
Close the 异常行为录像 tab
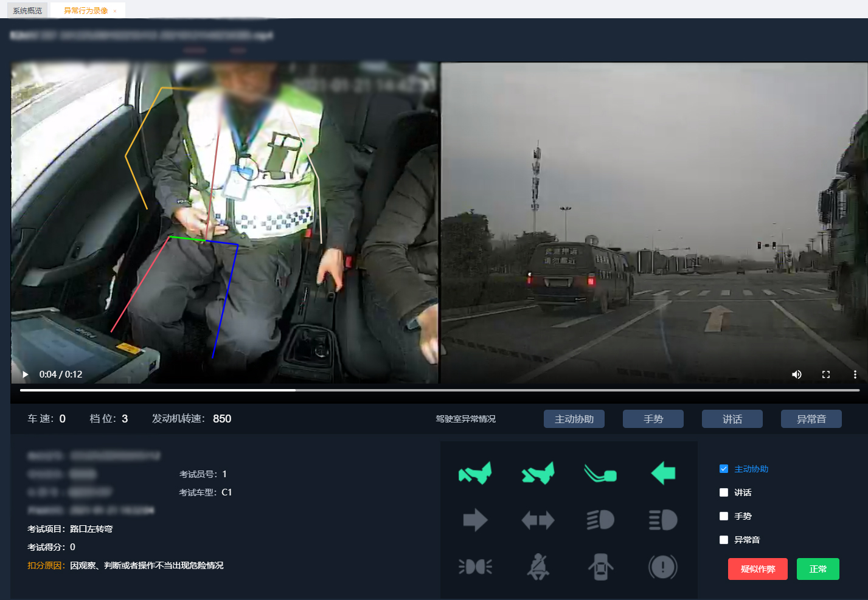(x=115, y=11)
